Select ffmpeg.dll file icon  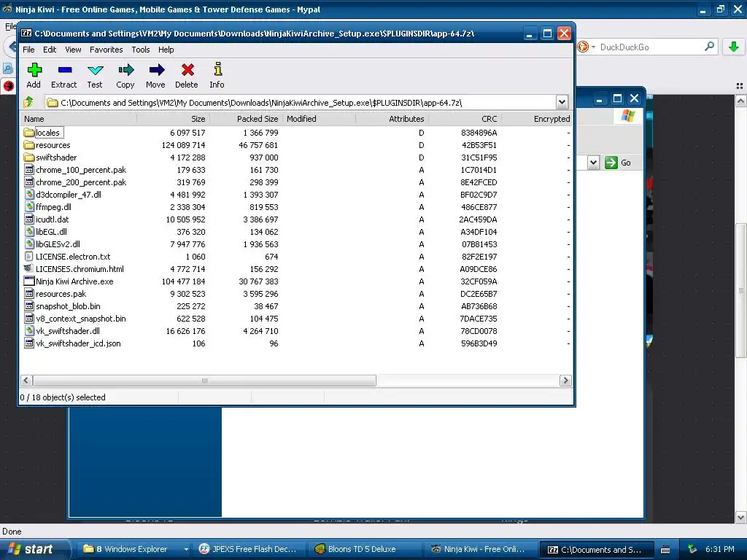coord(29,206)
